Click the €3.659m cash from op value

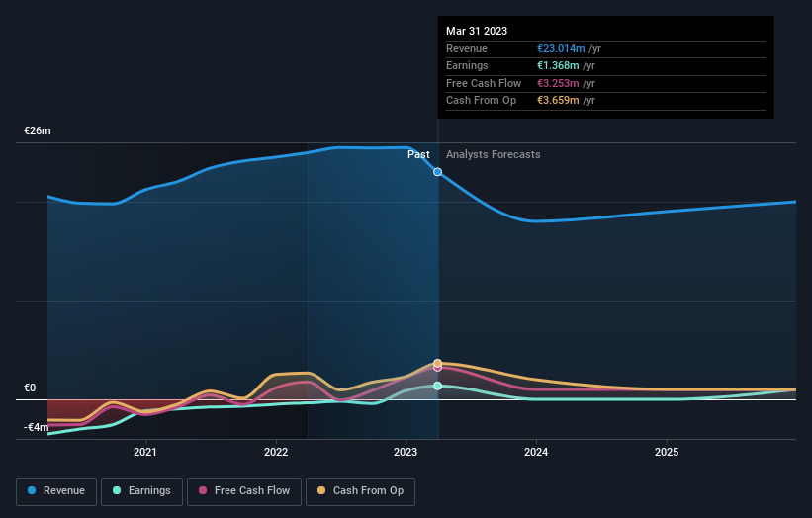pyautogui.click(x=558, y=101)
